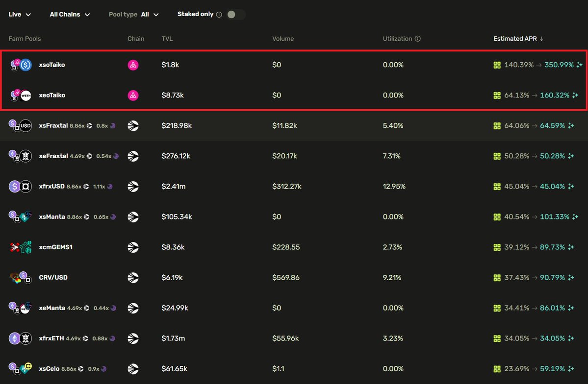
Task: Click the Fraxtal chain icon for xeFraxtal
Action: pyautogui.click(x=133, y=156)
